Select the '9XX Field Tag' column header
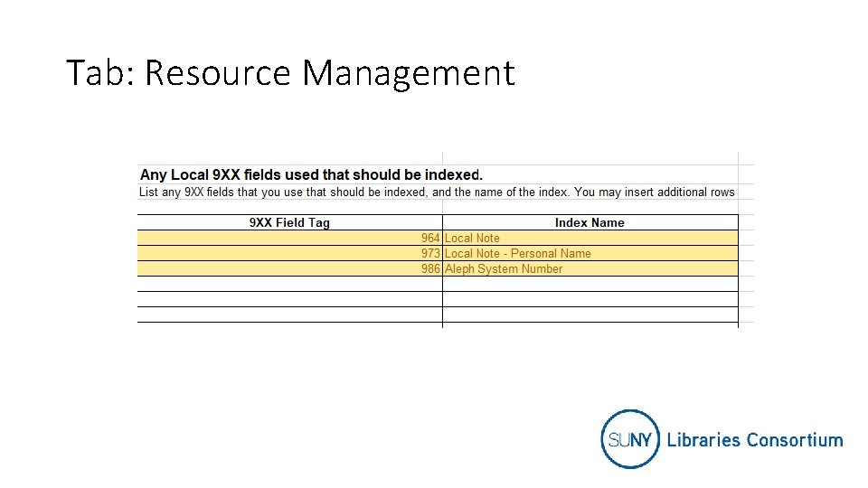Viewport: 868px width, 488px height. click(x=289, y=222)
